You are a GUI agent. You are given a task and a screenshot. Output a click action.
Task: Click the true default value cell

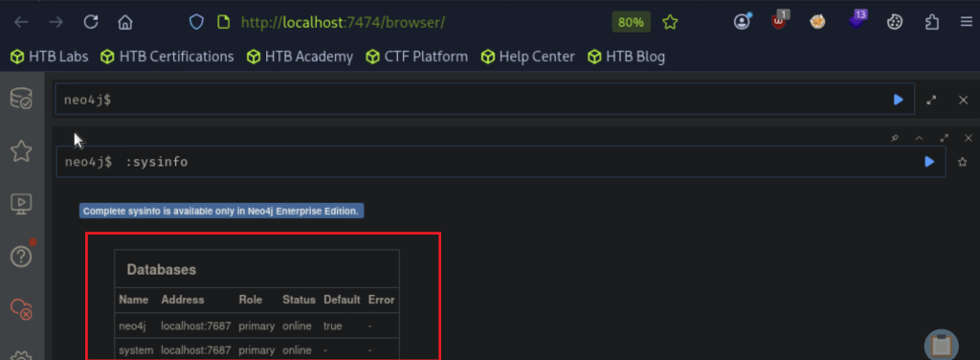point(332,326)
